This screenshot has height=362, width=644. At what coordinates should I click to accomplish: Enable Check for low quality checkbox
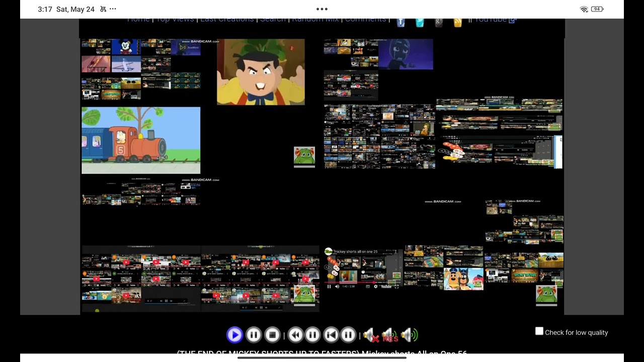point(539,331)
